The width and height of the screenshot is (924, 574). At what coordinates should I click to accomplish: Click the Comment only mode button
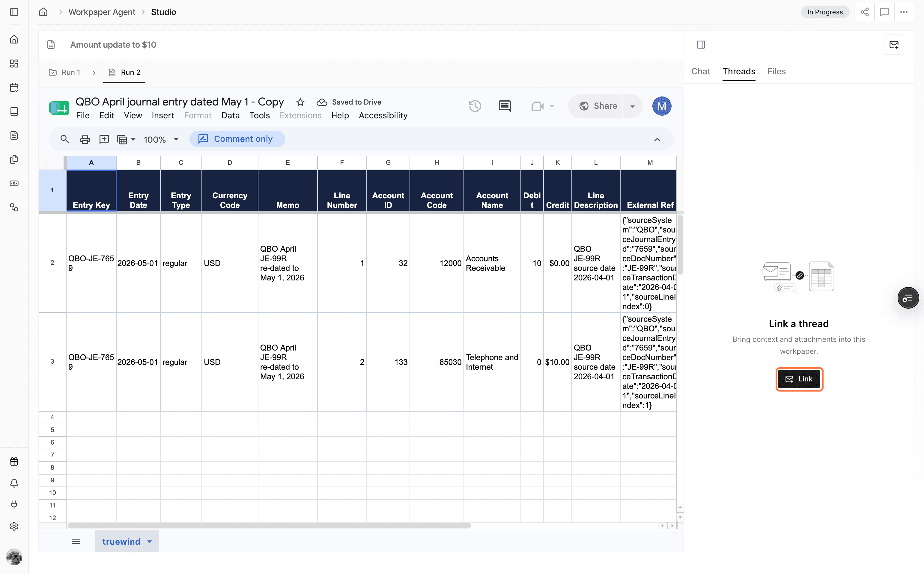(237, 139)
